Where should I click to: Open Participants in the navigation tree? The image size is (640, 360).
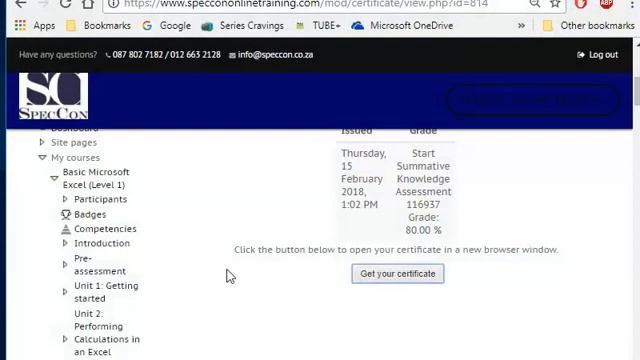(100, 199)
